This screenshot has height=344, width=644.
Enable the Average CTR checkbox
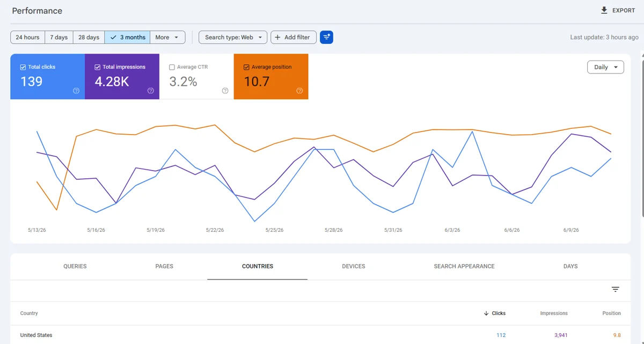tap(172, 67)
